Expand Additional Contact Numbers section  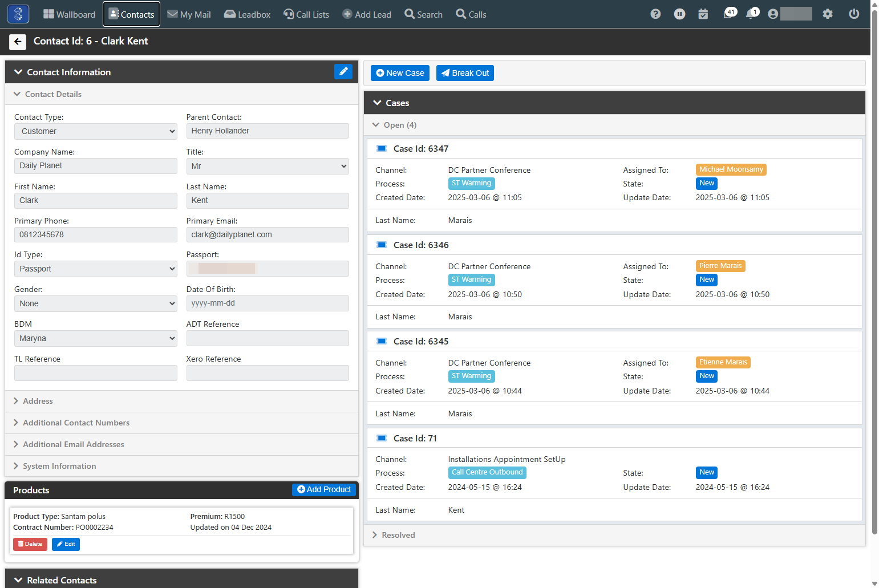pyautogui.click(x=181, y=423)
